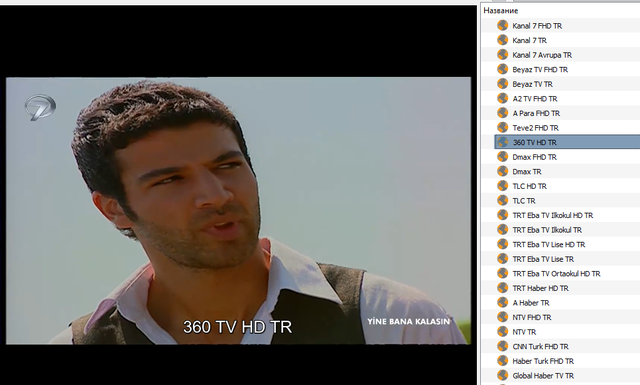This screenshot has height=385, width=640.
Task: Open channel Beyaz TV FHD TR
Action: [540, 70]
